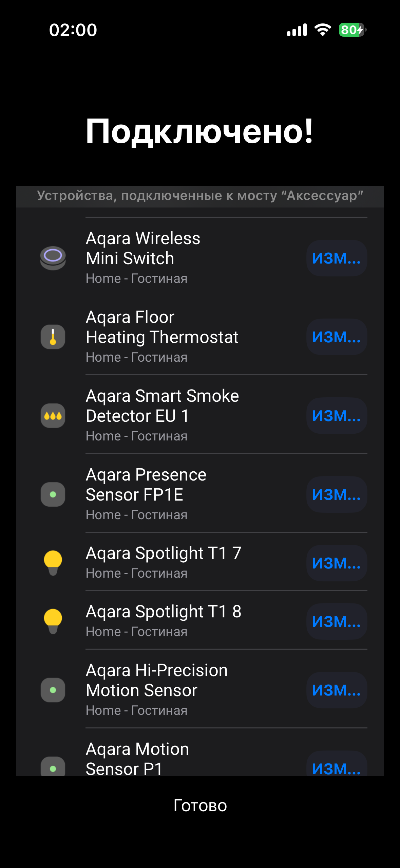
Task: Tap the Presence Sensor FP1E icon
Action: click(x=53, y=494)
